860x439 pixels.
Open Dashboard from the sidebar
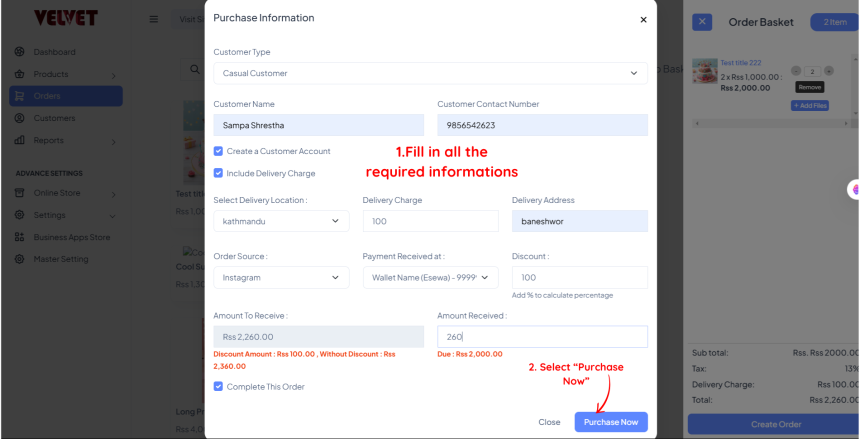[54, 52]
